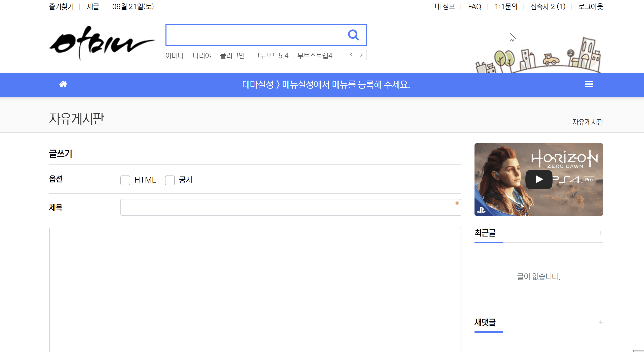Viewport: 644px width, 352px height.
Task: Select the 그누보드5.4 keyword link
Action: point(271,55)
